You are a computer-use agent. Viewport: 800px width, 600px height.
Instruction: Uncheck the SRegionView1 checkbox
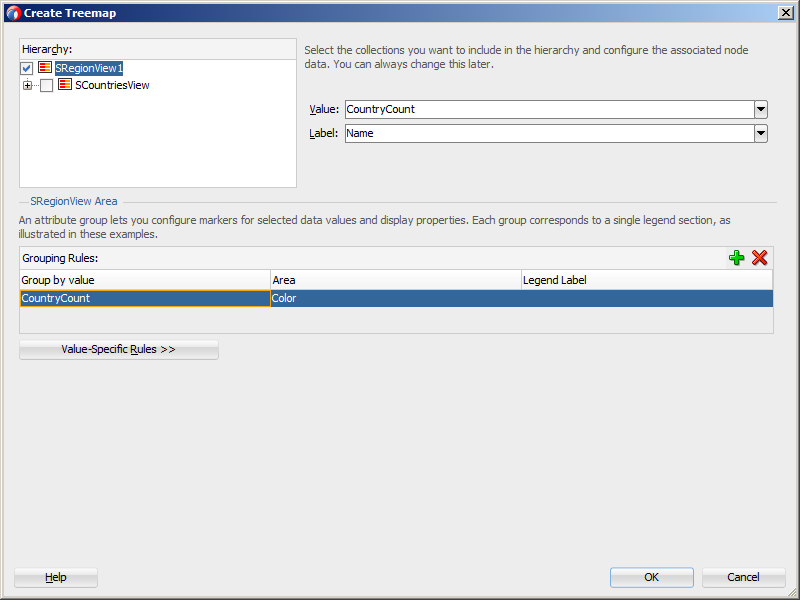point(27,69)
